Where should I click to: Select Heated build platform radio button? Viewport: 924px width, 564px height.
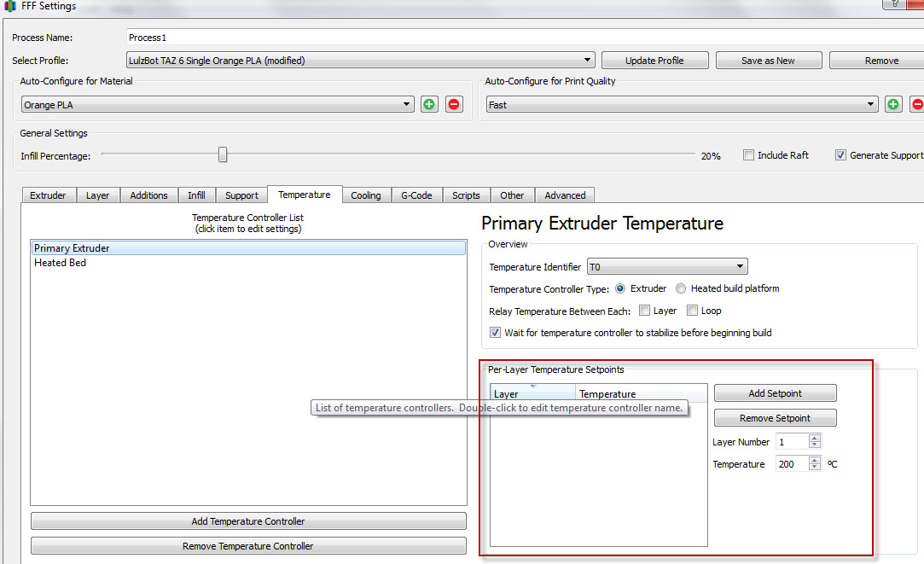click(681, 288)
